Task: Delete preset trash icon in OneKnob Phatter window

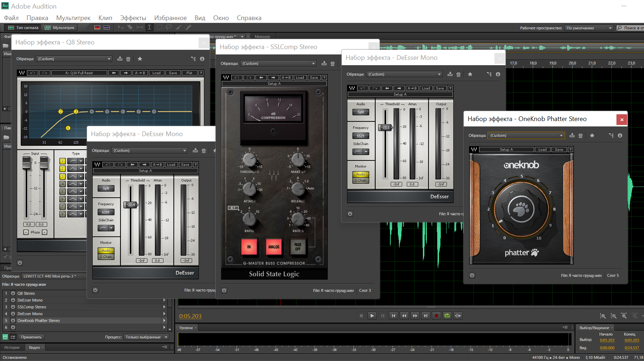Action: (x=581, y=135)
